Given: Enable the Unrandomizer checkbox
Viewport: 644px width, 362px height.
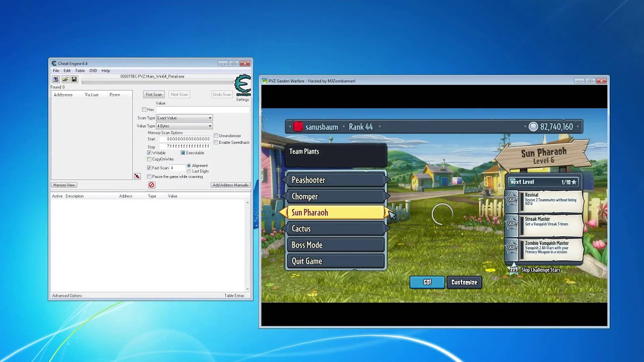Looking at the screenshot, I should (x=216, y=136).
